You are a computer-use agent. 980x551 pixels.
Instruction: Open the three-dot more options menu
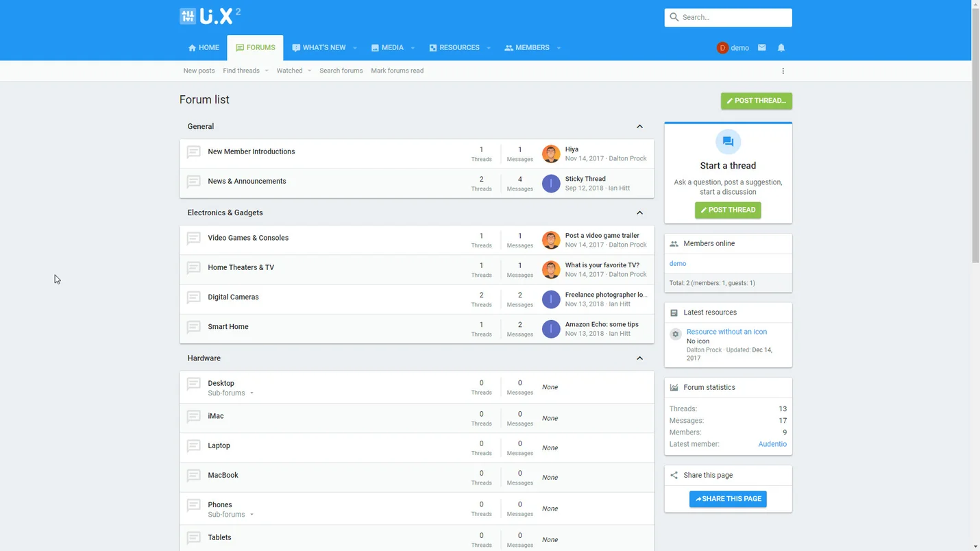pyautogui.click(x=783, y=71)
